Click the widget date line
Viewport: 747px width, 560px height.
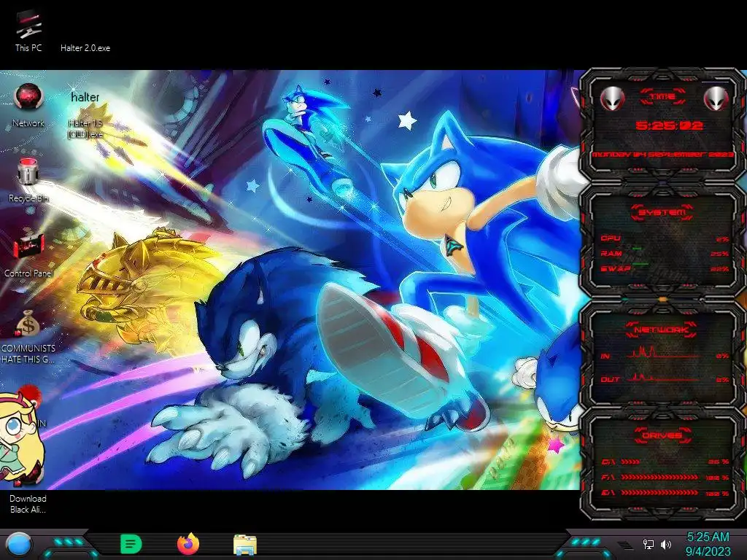point(662,155)
